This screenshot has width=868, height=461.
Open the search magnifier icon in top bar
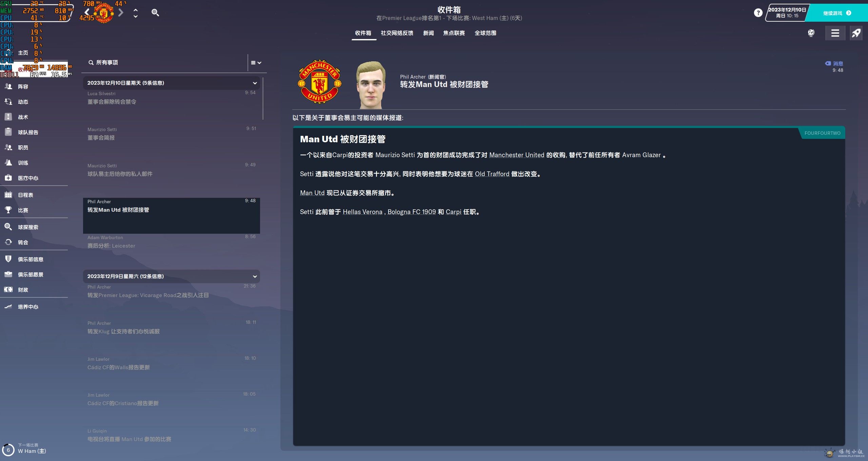pos(155,13)
